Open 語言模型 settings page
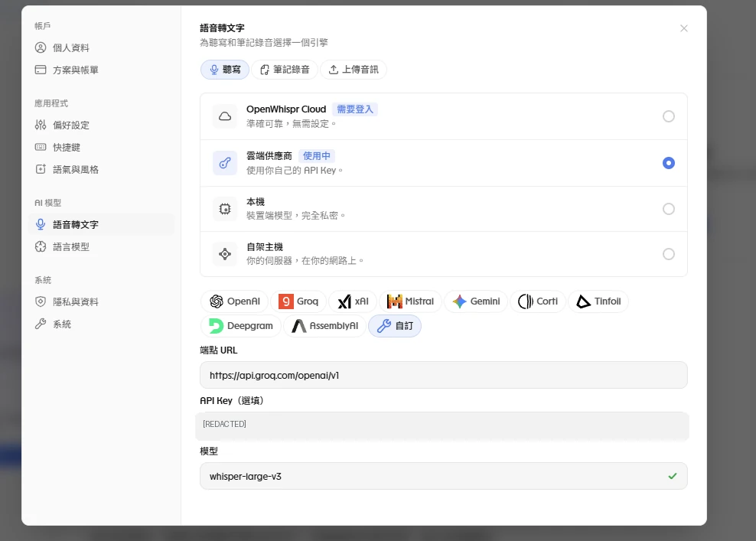The image size is (756, 541). click(x=101, y=247)
